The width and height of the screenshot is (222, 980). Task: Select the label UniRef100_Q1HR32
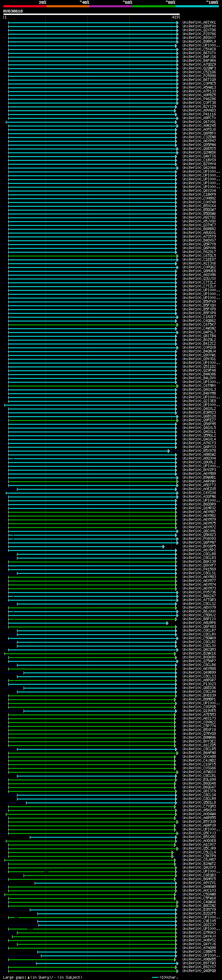pyautogui.click(x=199, y=508)
